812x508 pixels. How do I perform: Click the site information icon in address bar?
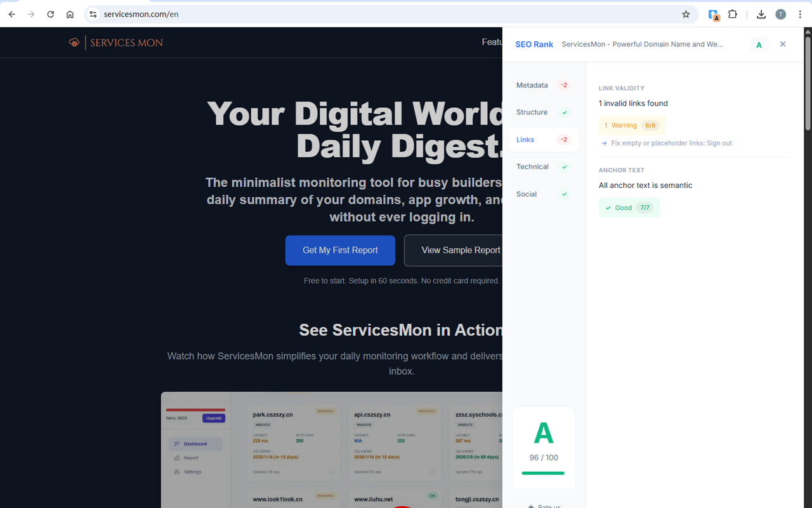pos(93,14)
